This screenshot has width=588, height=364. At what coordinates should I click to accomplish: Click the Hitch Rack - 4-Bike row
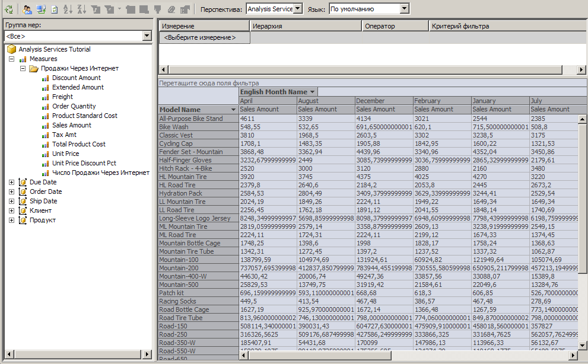(198, 168)
